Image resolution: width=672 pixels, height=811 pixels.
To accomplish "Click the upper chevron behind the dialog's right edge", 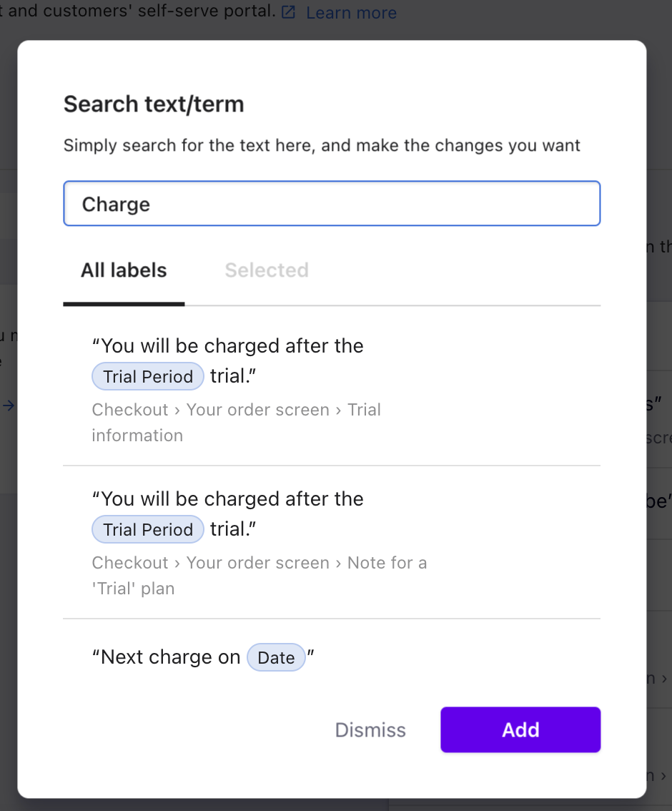I will coord(663,678).
